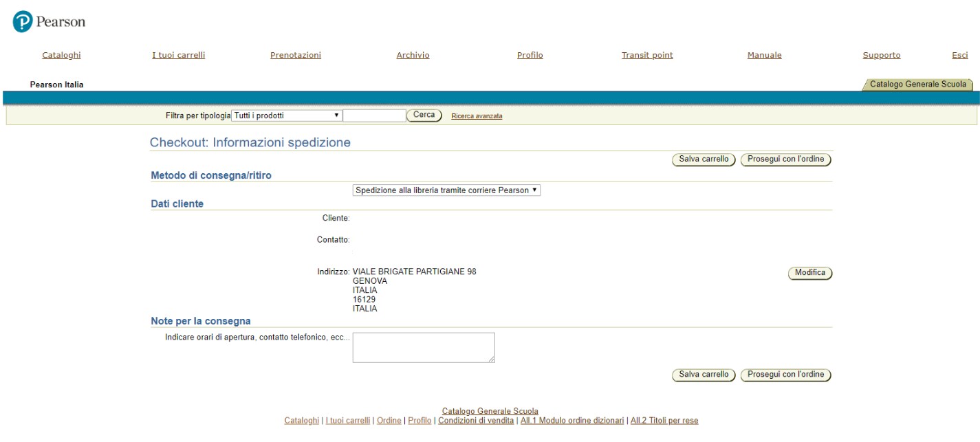Open the footer Catalogo Generale Scuola link
The width and height of the screenshot is (980, 442).
490,411
